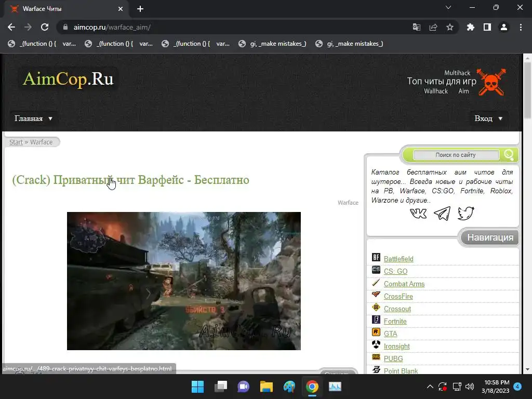Select the Warface Читы tab
Image resolution: width=532 pixels, height=399 pixels.
(66, 9)
